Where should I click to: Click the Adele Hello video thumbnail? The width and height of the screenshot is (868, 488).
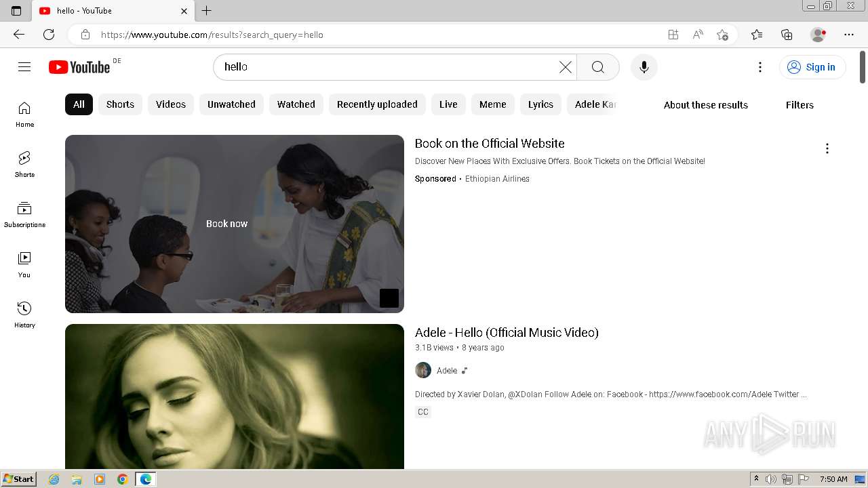(x=235, y=396)
